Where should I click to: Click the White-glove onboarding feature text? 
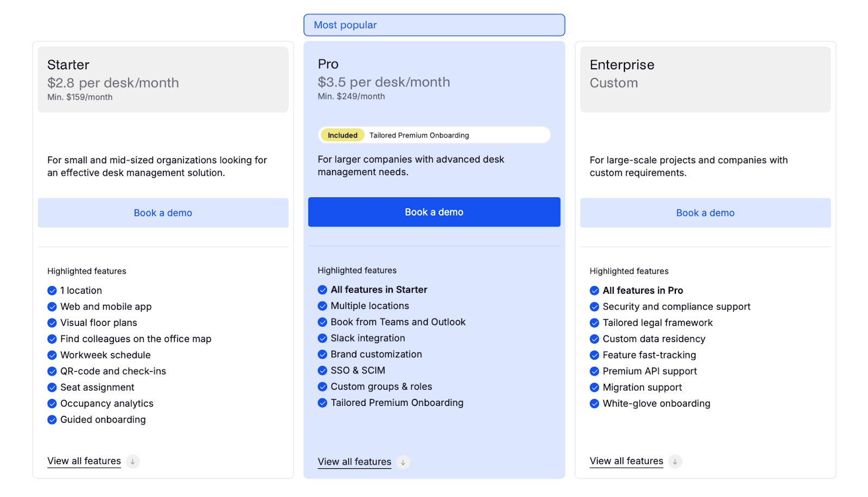click(x=656, y=404)
